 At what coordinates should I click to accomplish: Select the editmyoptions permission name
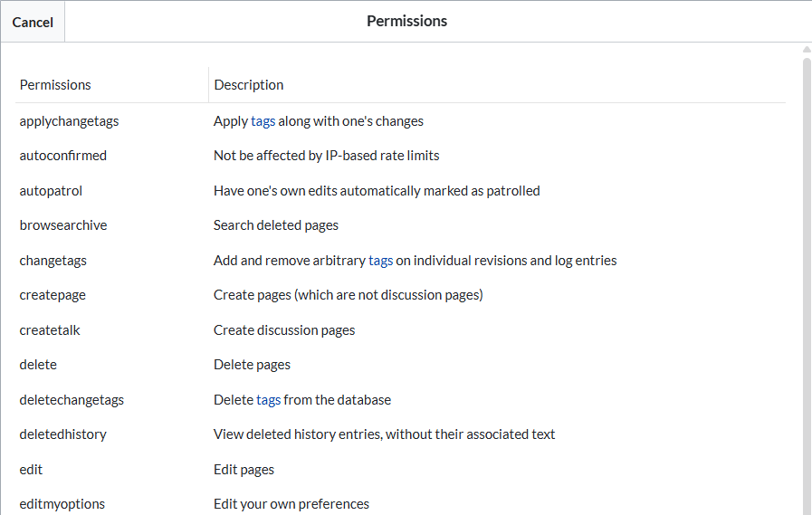[60, 503]
